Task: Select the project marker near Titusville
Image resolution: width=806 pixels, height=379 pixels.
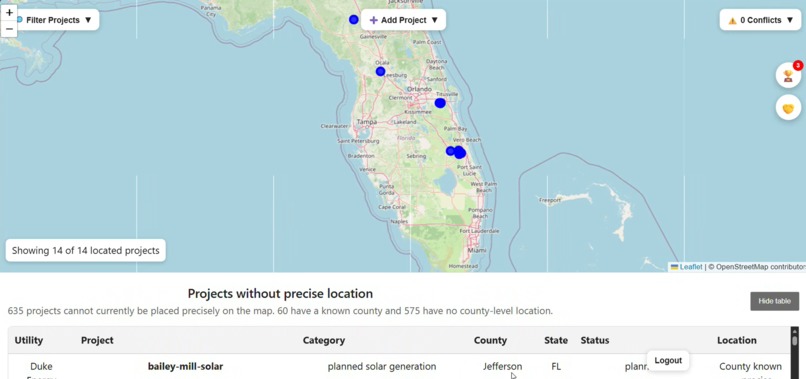Action: click(440, 103)
